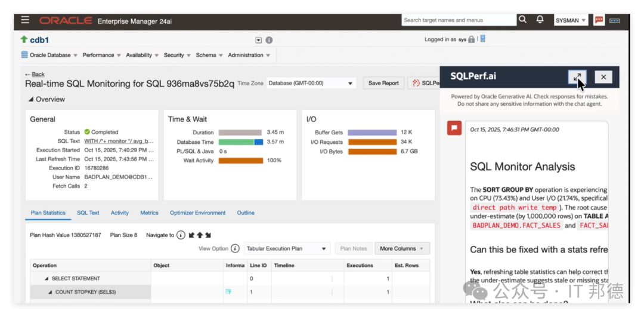Close the SQLPerf.ai panel
644x317 pixels.
603,77
